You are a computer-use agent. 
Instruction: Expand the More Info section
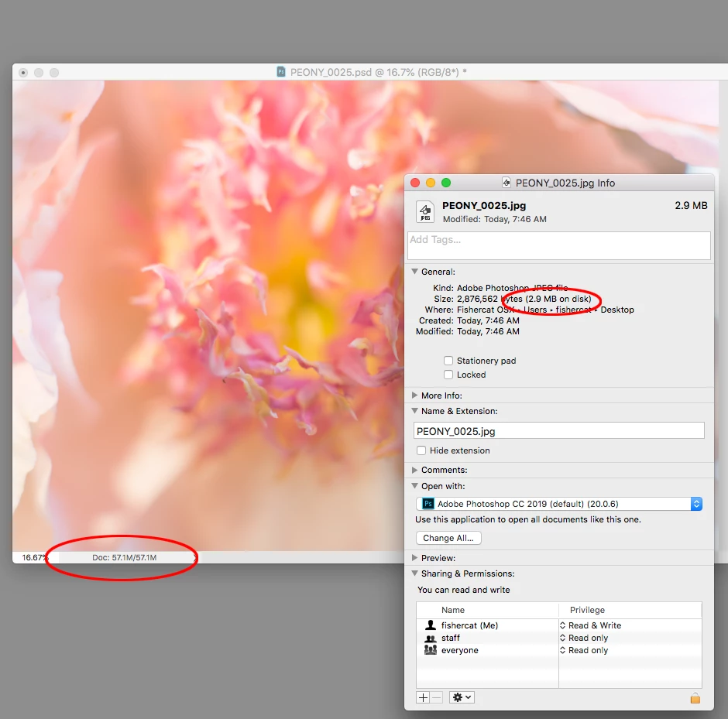pyautogui.click(x=414, y=395)
